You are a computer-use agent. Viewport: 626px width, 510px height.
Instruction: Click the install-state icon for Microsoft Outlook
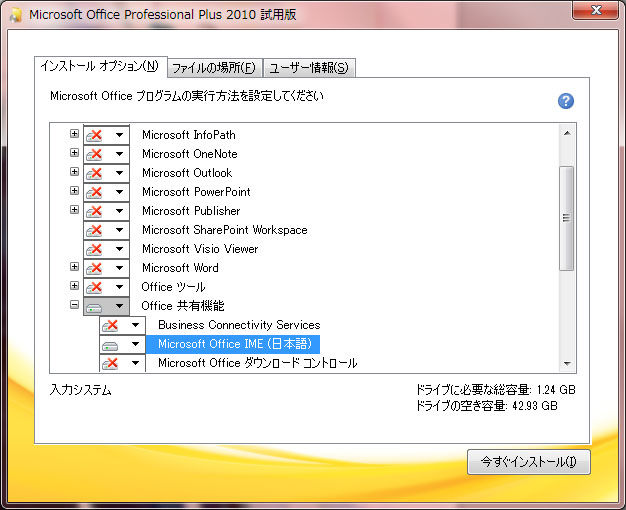(94, 173)
